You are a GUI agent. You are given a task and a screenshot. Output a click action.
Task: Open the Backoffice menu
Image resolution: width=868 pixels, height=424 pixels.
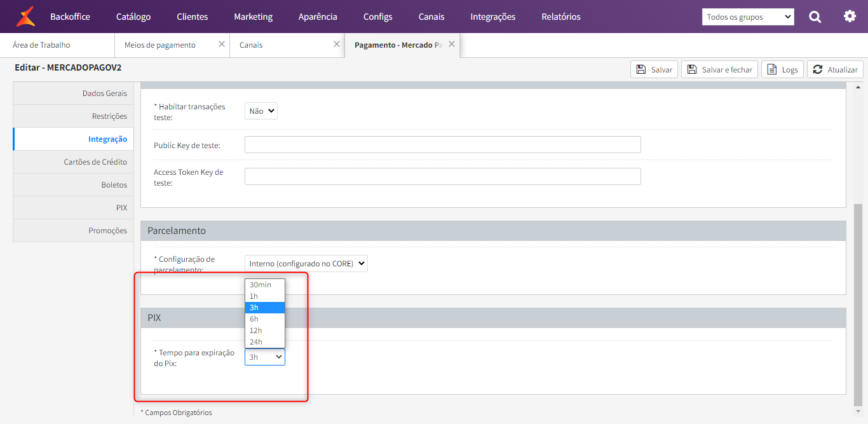70,17
